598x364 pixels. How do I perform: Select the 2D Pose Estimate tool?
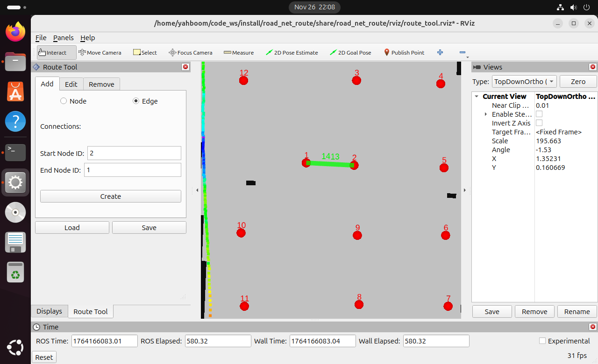pos(292,53)
